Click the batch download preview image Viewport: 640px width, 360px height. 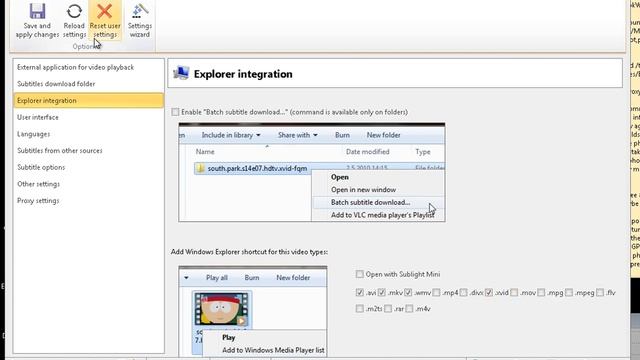click(312, 172)
